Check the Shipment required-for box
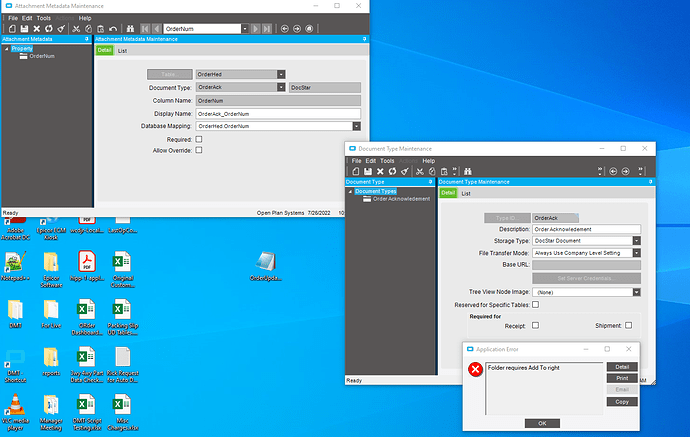The width and height of the screenshot is (690, 437). click(x=628, y=325)
